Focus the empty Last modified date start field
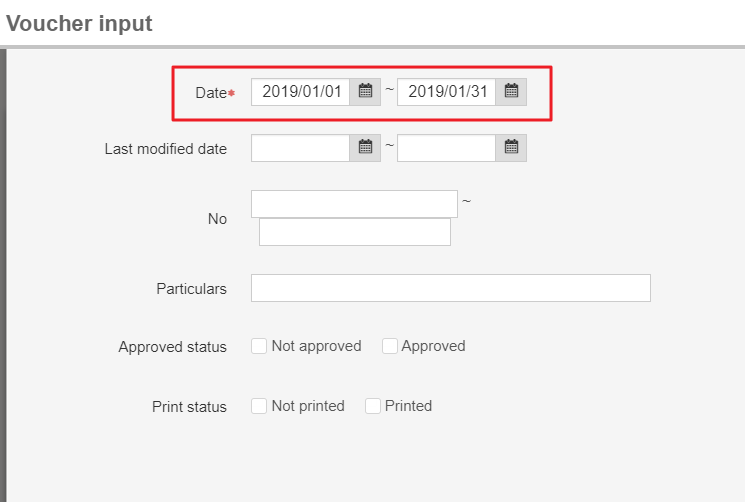 pos(301,148)
